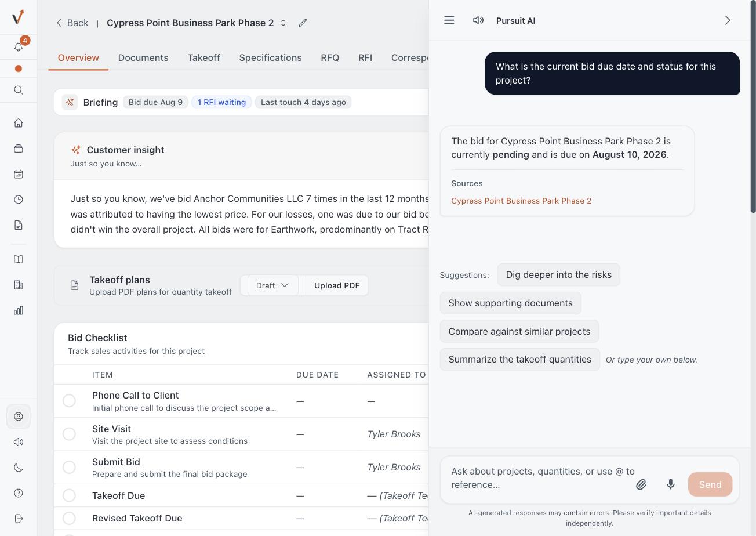Viewport: 756px width, 536px height.
Task: Open the calendar icon in sidebar
Action: [19, 174]
